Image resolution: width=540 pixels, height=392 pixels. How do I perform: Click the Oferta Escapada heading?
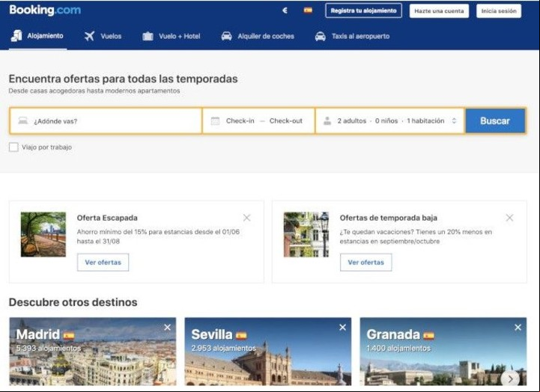tap(107, 218)
